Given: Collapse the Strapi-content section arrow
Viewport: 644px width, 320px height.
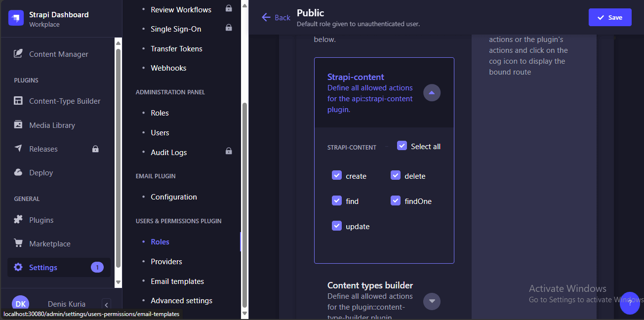Looking at the screenshot, I should pos(432,93).
